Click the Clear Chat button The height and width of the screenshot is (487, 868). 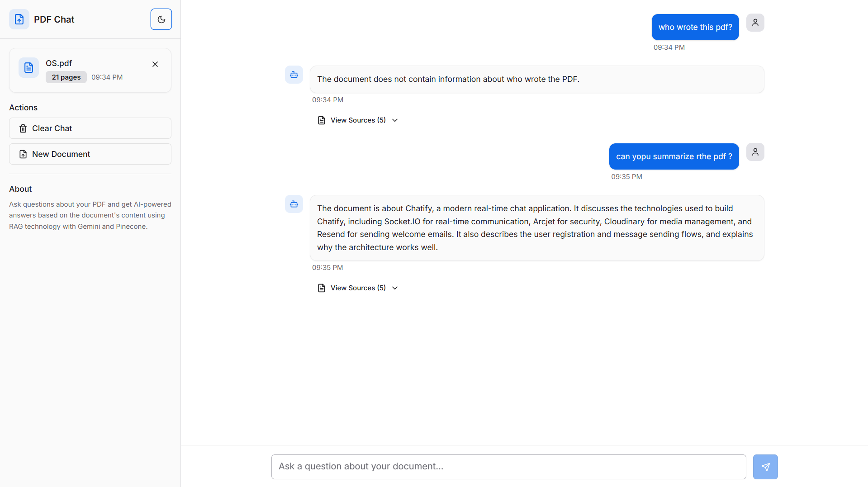click(x=90, y=128)
